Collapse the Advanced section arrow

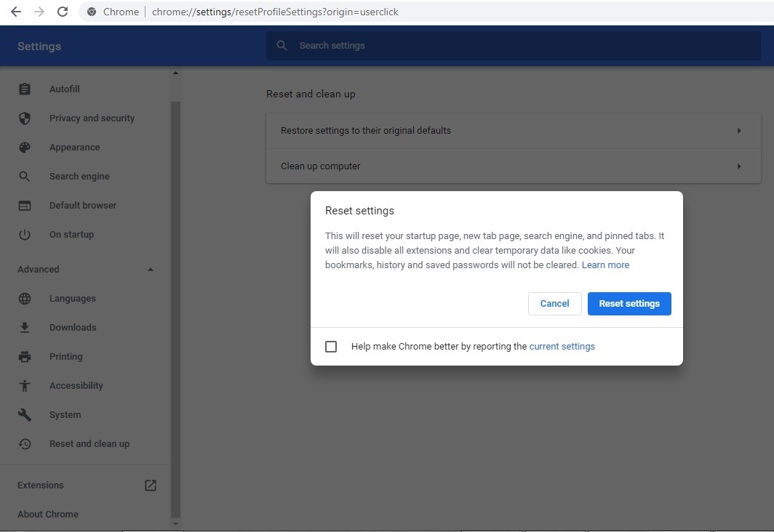tap(151, 270)
